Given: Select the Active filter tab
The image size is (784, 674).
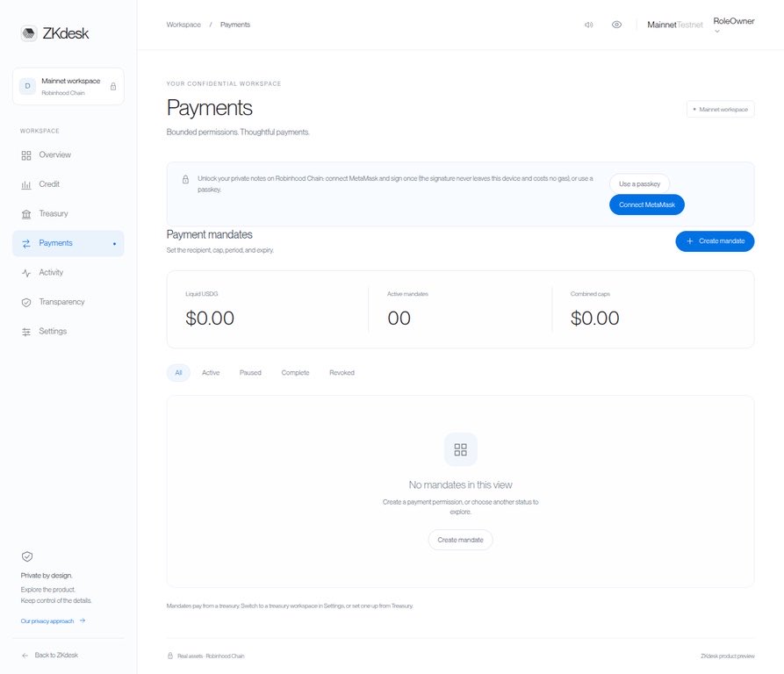Looking at the screenshot, I should coord(211,373).
